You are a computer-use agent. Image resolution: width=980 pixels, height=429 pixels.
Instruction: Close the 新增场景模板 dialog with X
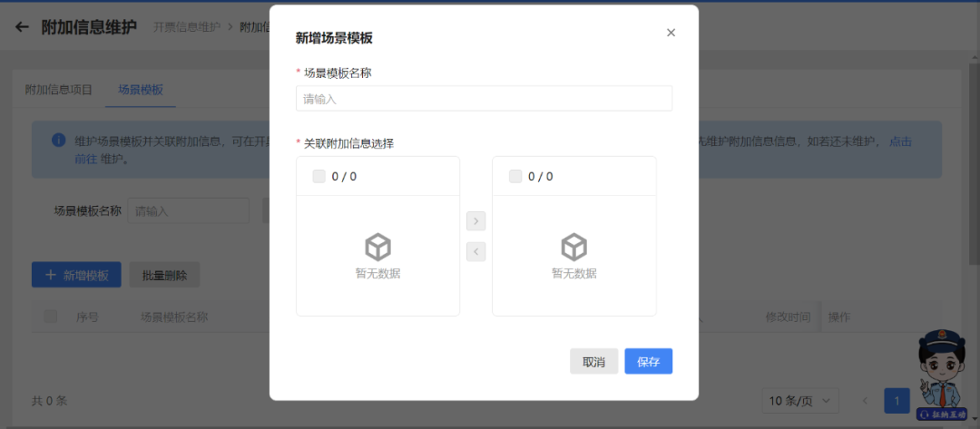coord(671,33)
